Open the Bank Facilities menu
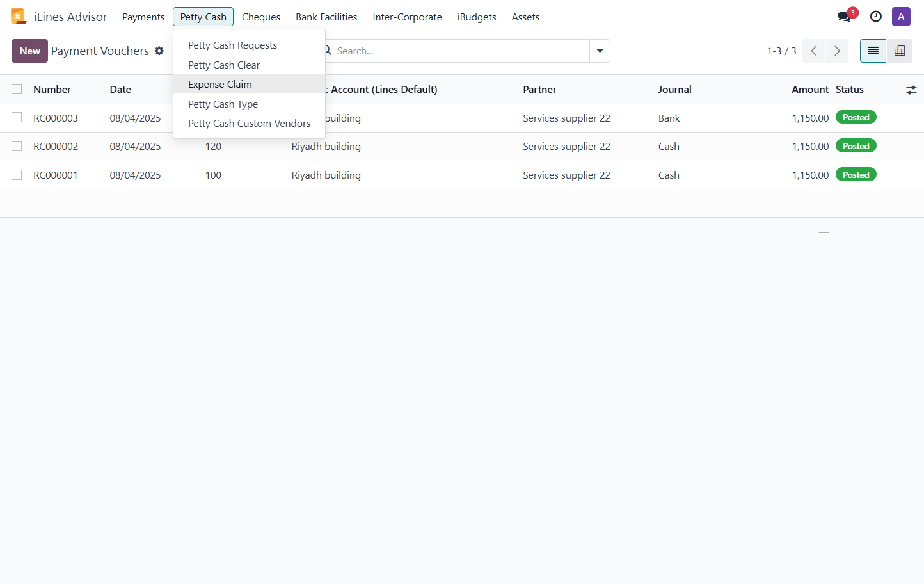Image resolution: width=924 pixels, height=584 pixels. pyautogui.click(x=326, y=17)
